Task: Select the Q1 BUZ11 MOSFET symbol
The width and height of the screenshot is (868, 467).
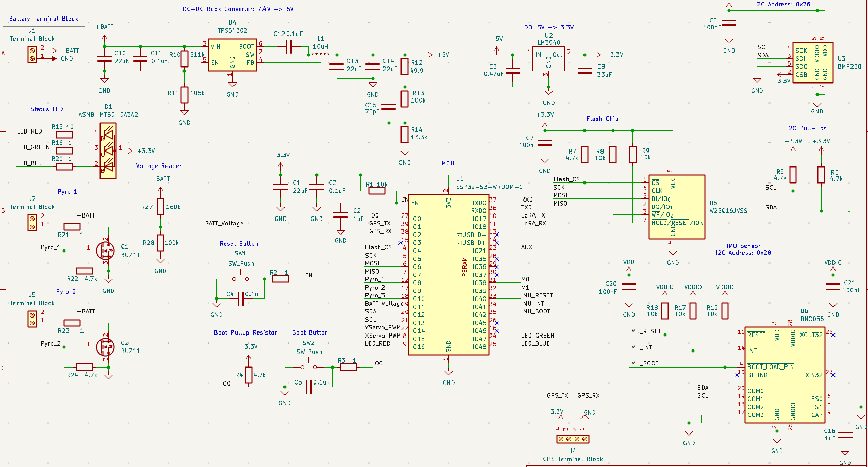Action: pos(106,251)
